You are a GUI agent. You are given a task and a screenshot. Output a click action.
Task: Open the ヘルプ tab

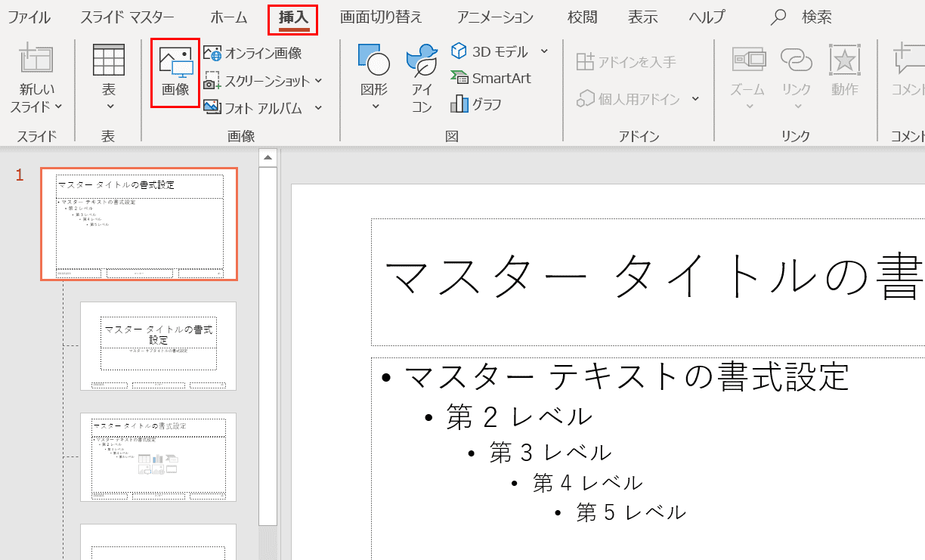[706, 17]
